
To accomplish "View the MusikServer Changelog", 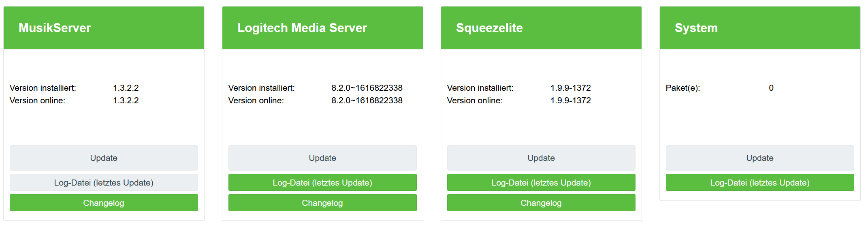I will point(104,203).
